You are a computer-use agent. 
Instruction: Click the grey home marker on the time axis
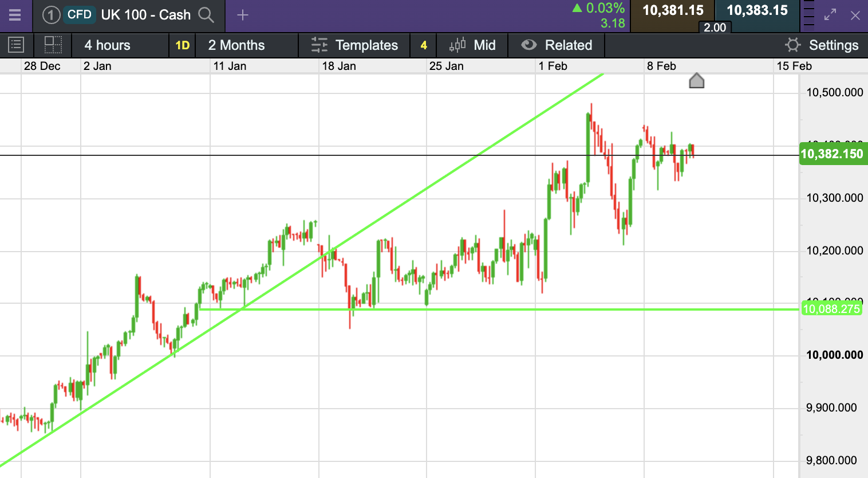pyautogui.click(x=696, y=81)
